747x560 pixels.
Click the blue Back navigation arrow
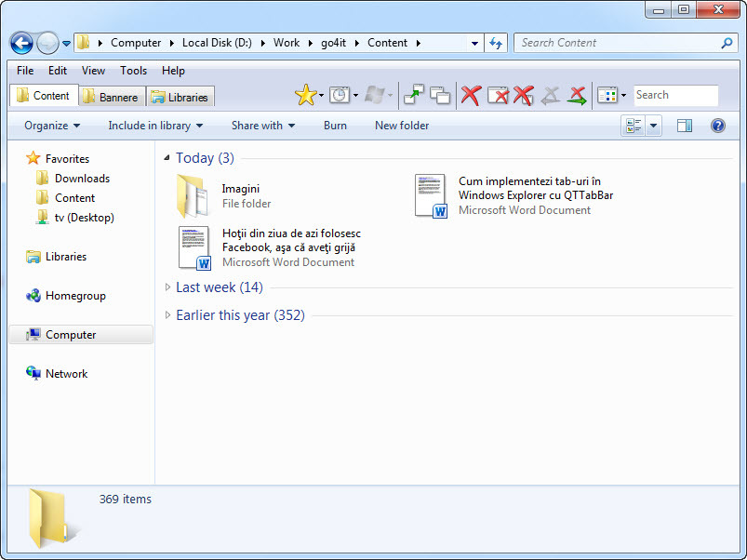(21, 43)
